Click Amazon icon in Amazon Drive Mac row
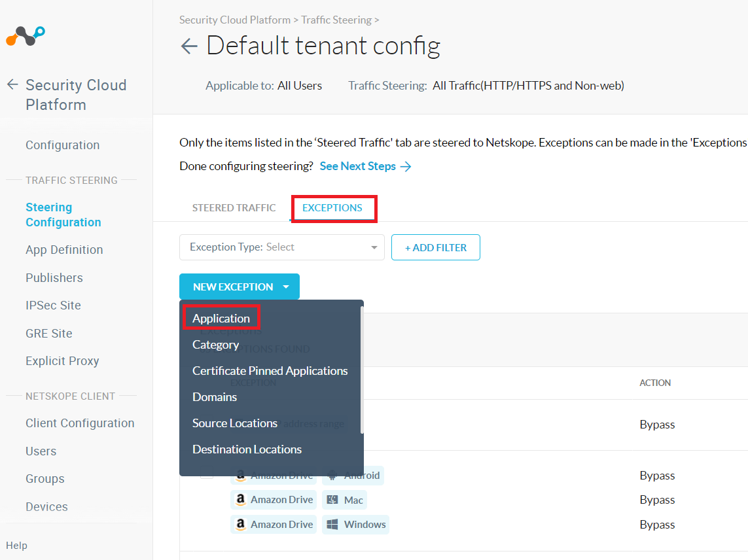Viewport: 748px width, 560px height. (241, 499)
